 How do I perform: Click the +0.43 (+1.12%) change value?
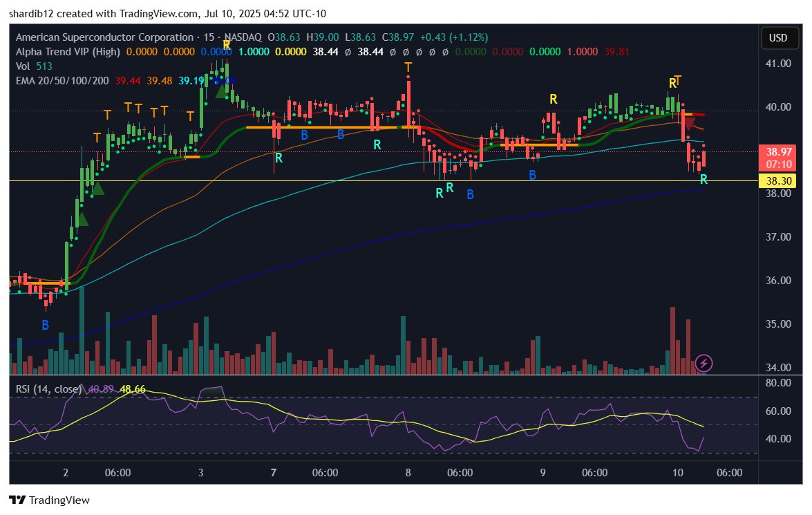453,37
